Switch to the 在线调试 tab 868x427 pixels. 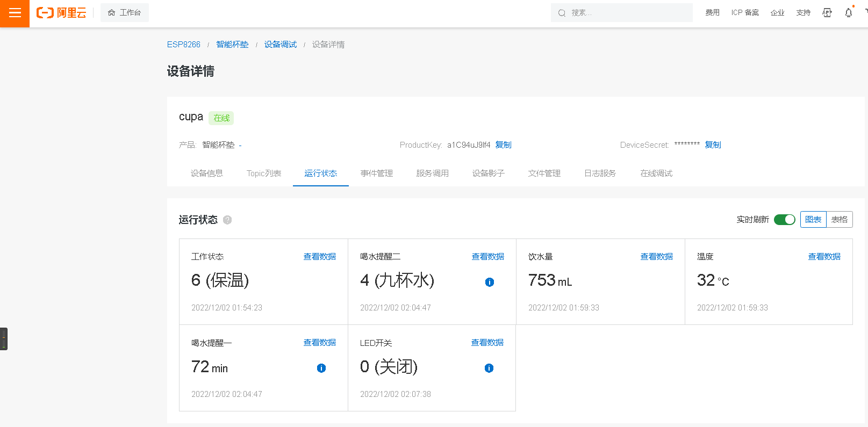coord(656,173)
